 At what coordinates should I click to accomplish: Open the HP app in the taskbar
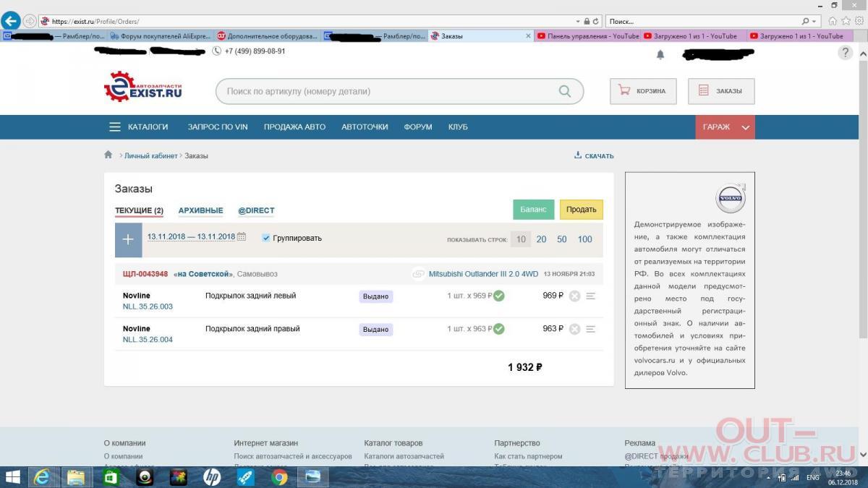point(212,477)
